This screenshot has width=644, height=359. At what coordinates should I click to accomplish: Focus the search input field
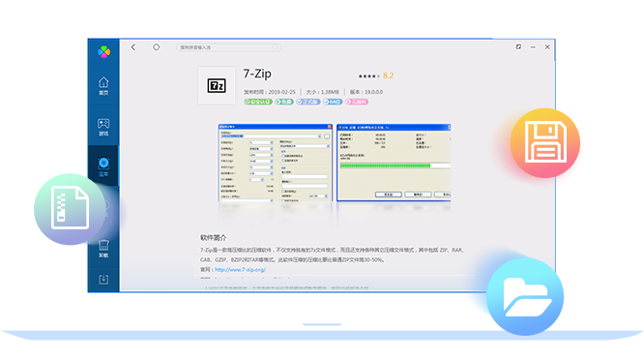pyautogui.click(x=228, y=47)
